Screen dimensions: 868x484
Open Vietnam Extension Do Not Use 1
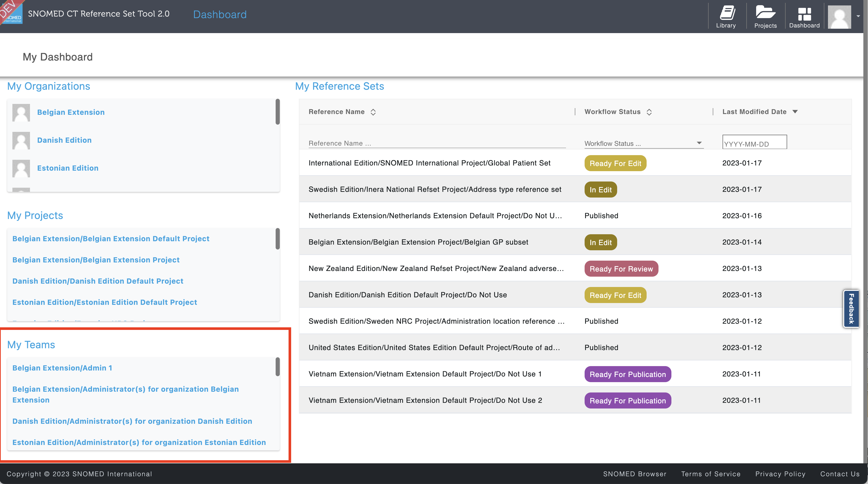tap(425, 374)
